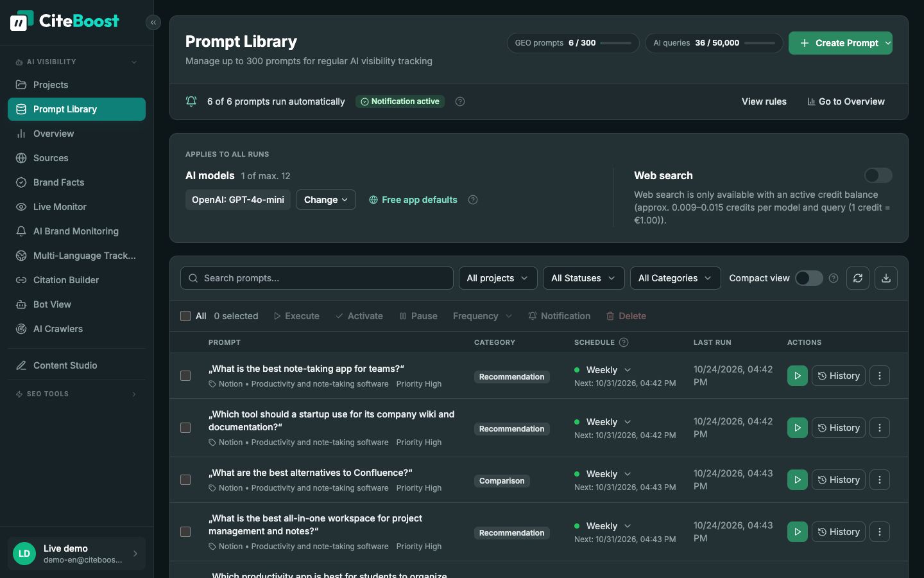Viewport: 924px width, 578px height.
Task: Click the help icon next to Free app defaults
Action: pyautogui.click(x=473, y=200)
